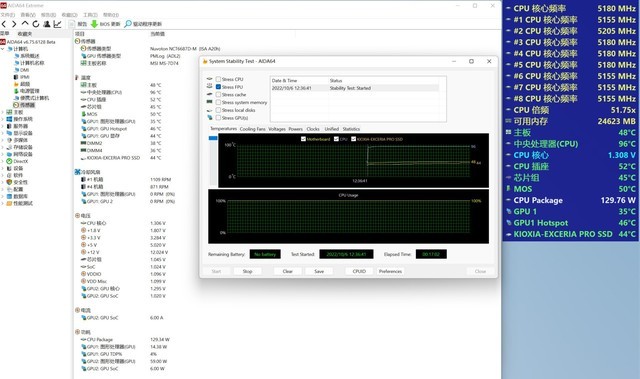Collapse the 计算机 tree node
Image resolution: width=640 pixels, height=379 pixels.
click(3, 49)
